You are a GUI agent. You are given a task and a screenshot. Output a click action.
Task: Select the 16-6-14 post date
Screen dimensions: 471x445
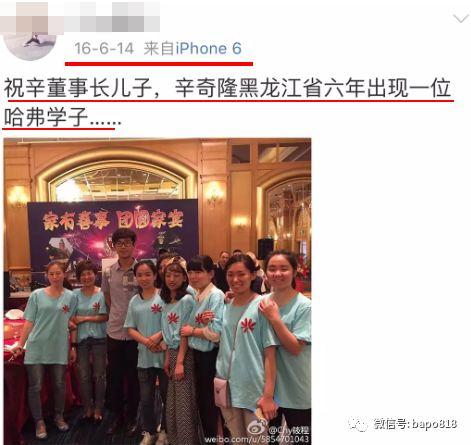pos(104,49)
